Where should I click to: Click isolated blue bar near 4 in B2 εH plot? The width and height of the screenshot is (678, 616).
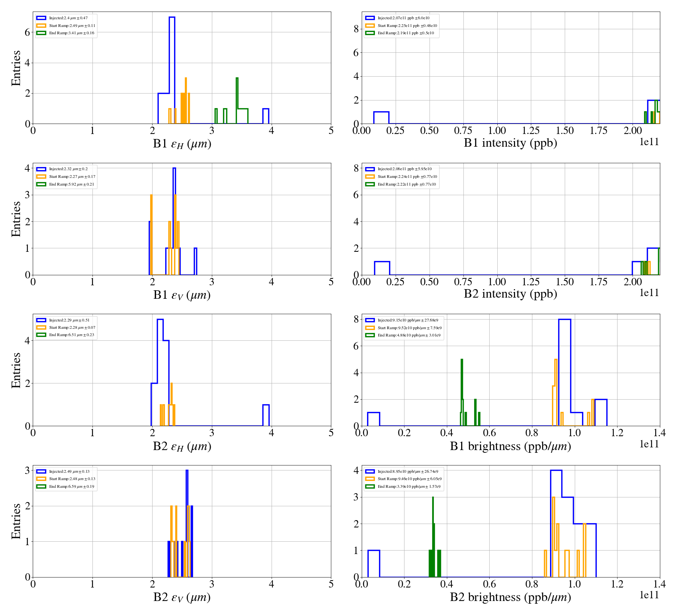tap(266, 415)
